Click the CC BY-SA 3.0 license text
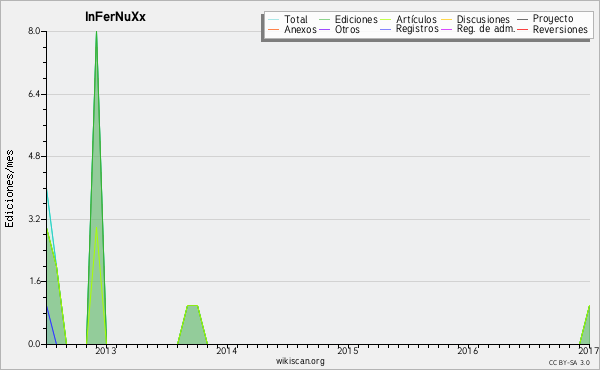Image resolution: width=600 pixels, height=370 pixels. pos(569,362)
